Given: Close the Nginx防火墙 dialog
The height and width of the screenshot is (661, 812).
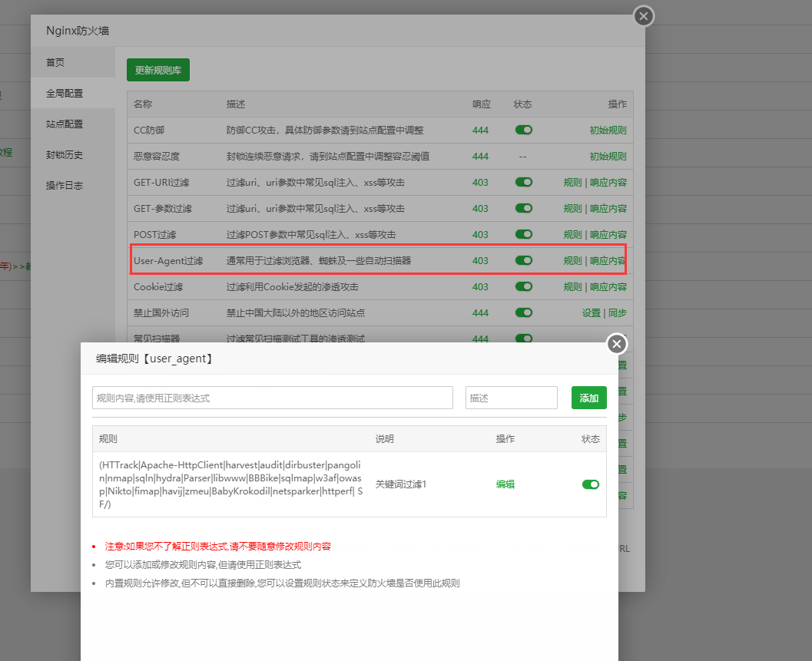Looking at the screenshot, I should point(644,16).
